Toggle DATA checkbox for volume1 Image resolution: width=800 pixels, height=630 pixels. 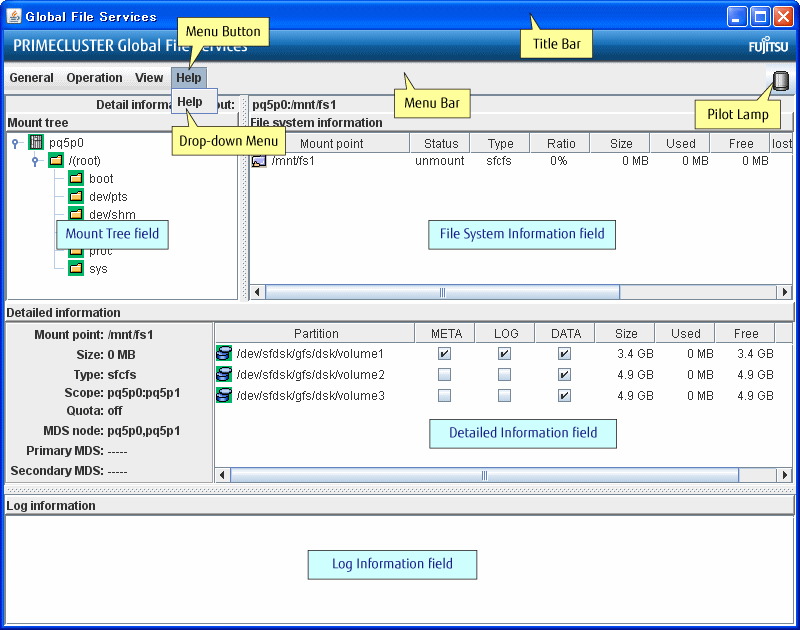point(564,354)
